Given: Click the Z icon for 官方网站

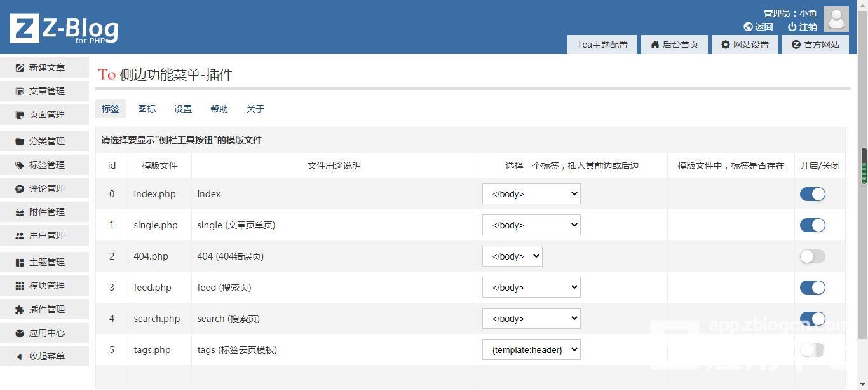Looking at the screenshot, I should [x=796, y=45].
